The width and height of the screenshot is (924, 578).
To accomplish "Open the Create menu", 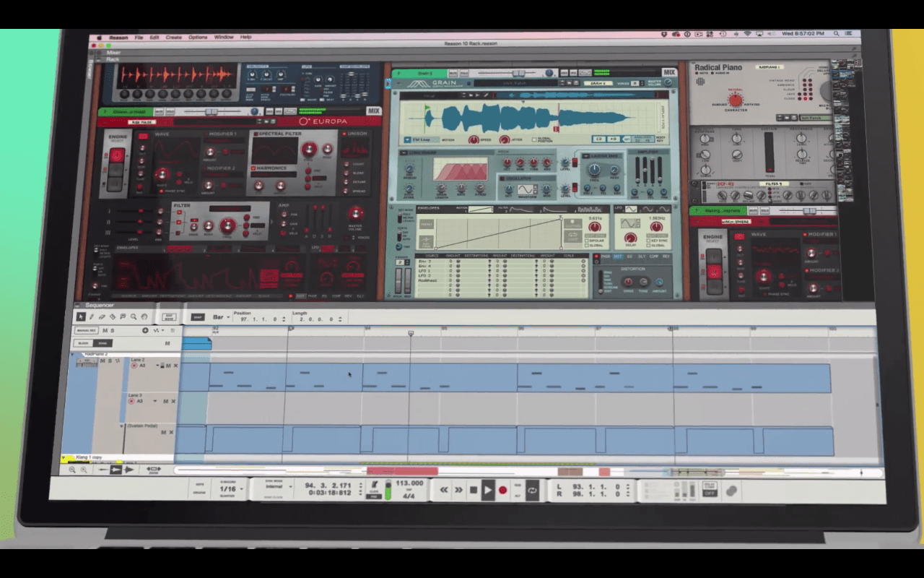I will 173,37.
